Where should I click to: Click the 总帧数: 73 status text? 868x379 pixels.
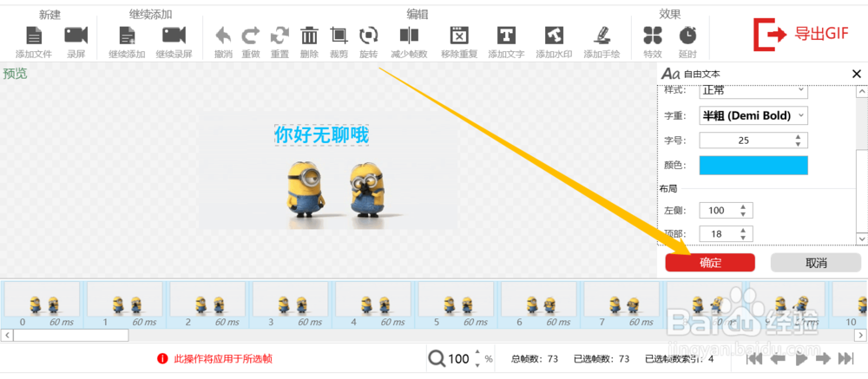[534, 359]
